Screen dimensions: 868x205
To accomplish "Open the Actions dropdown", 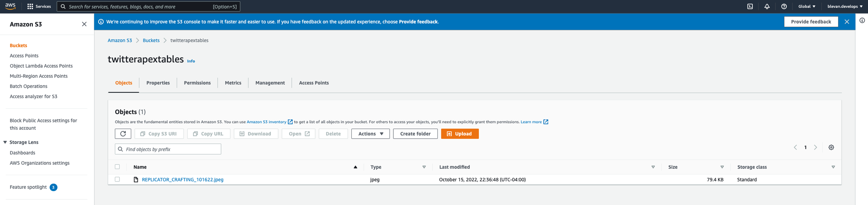I will pos(370,134).
